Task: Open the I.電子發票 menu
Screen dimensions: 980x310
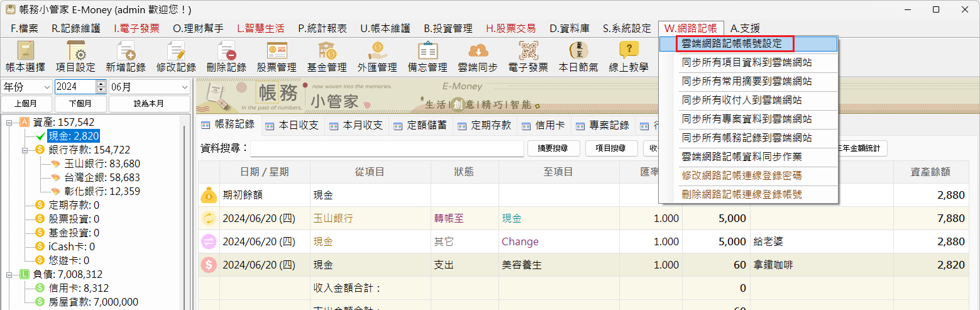Action: click(136, 28)
